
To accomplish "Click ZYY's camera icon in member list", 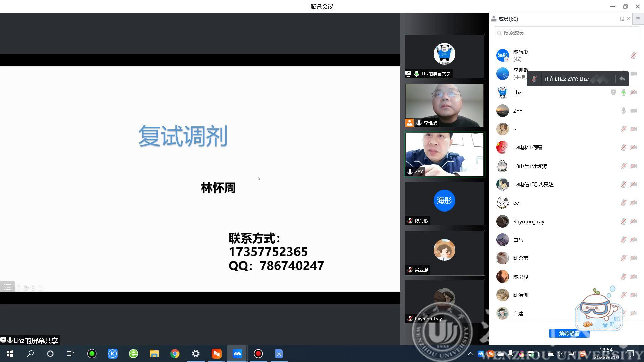I will click(x=633, y=111).
